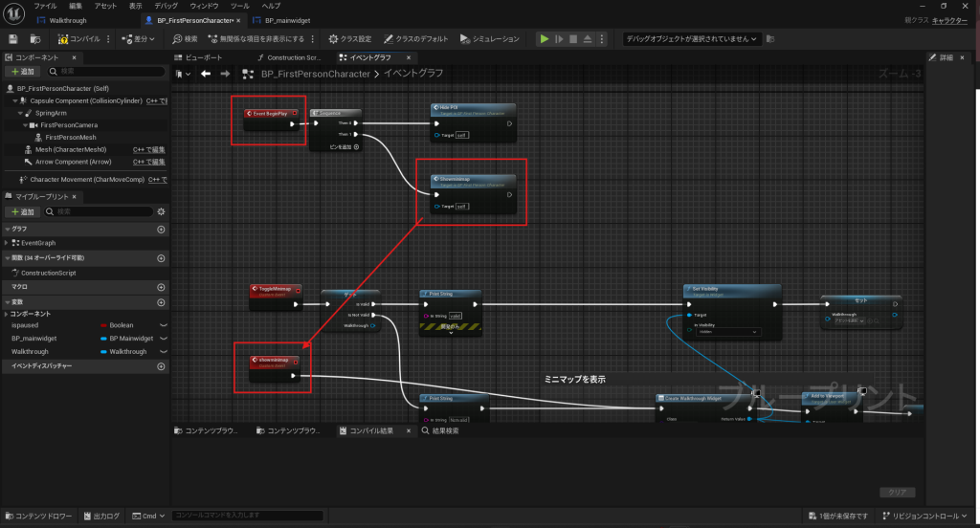
Task: Open My Blueprint settings gear icon
Action: tap(161, 211)
